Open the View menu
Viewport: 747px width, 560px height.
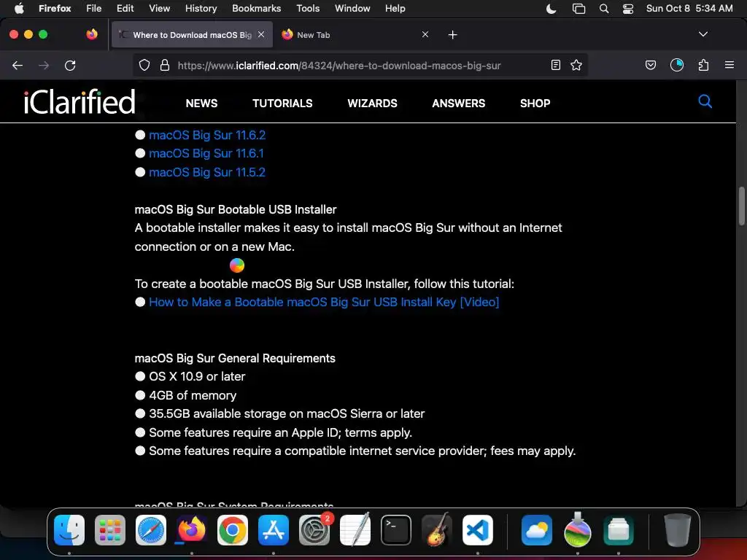[x=159, y=8]
